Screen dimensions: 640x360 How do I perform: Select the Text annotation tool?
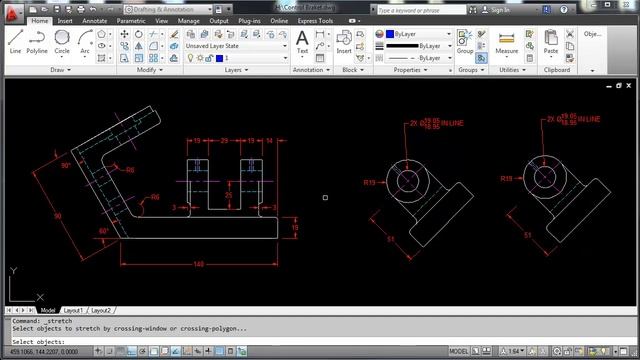coord(302,41)
